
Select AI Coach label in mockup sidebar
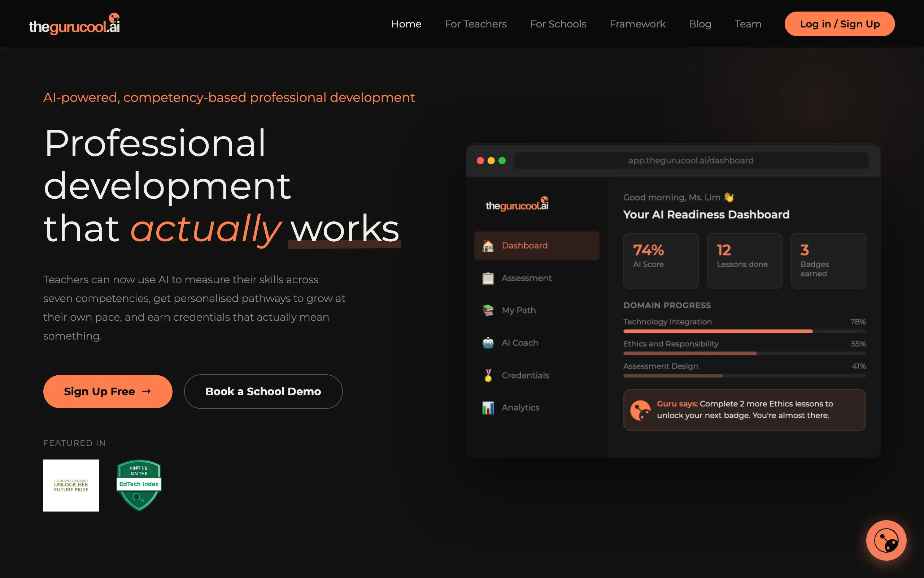tap(520, 342)
